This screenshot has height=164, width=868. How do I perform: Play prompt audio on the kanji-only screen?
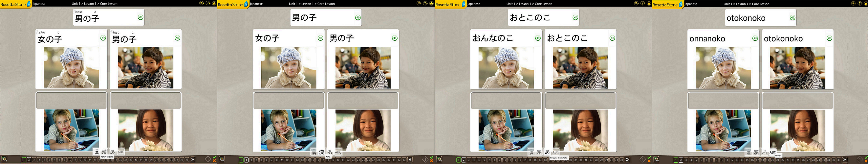click(x=358, y=17)
